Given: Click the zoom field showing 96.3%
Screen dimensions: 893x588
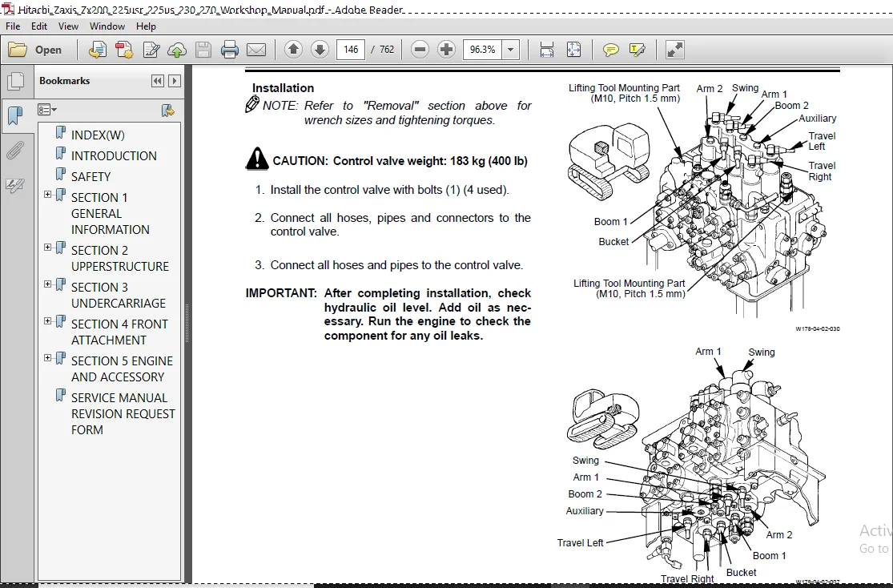Looking at the screenshot, I should tap(483, 50).
